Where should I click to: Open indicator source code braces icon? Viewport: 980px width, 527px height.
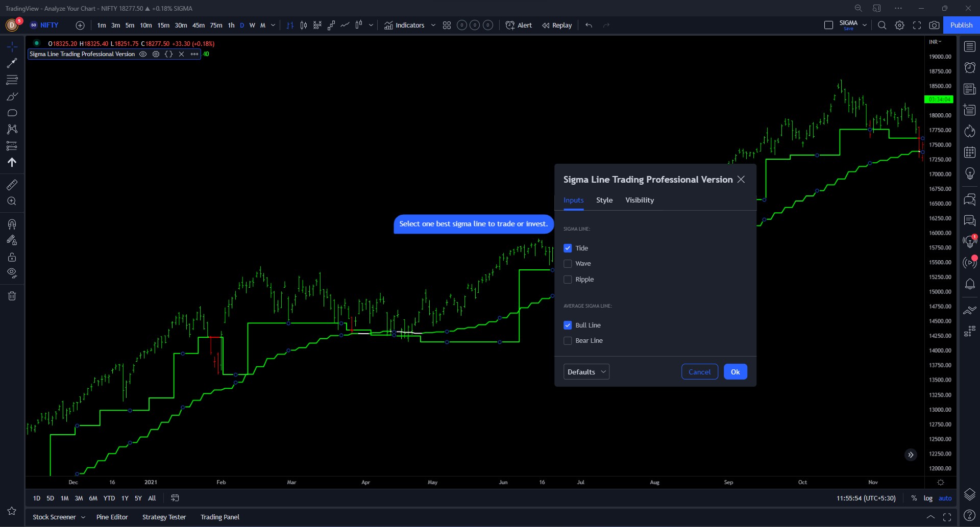[x=168, y=54]
